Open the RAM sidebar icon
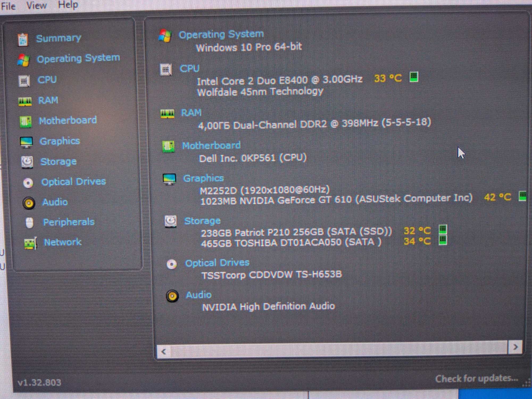Image resolution: width=532 pixels, height=399 pixels. (25, 101)
